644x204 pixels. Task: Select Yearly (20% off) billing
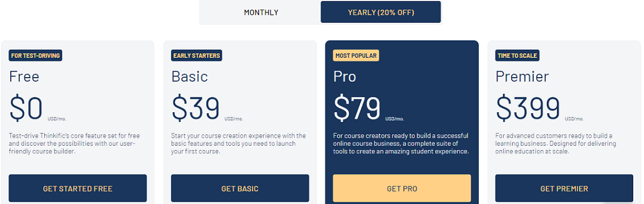click(380, 12)
